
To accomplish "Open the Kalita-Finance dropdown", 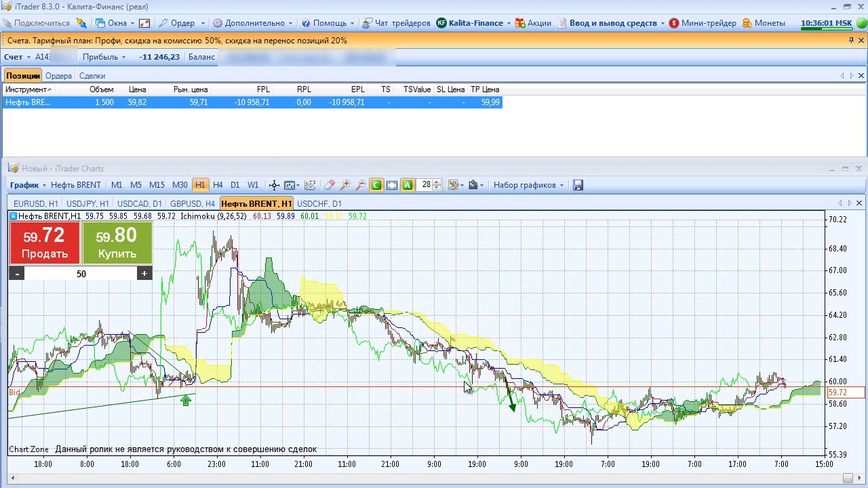I will [x=473, y=23].
